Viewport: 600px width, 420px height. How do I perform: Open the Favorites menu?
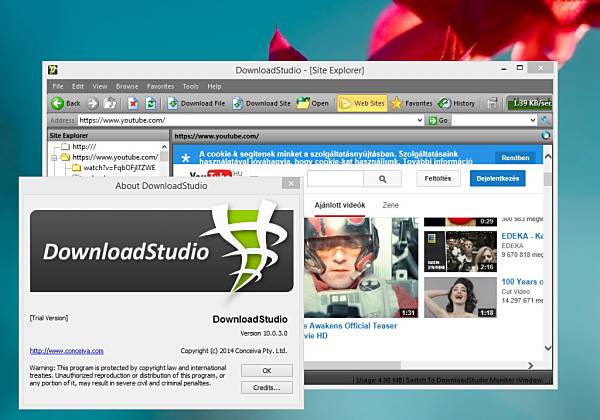point(160,86)
